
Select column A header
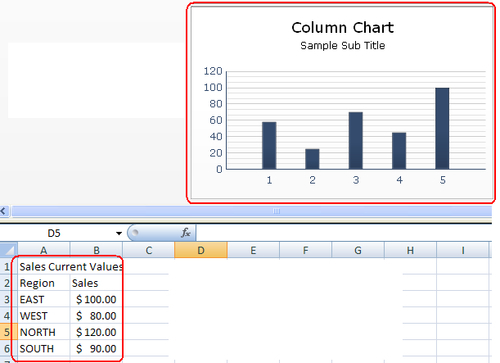[44, 250]
